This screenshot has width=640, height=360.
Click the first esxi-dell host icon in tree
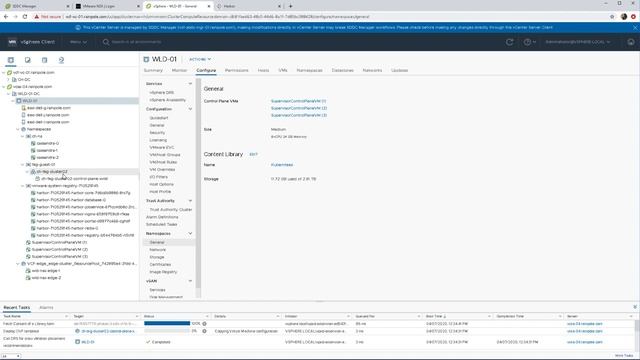pos(23,108)
